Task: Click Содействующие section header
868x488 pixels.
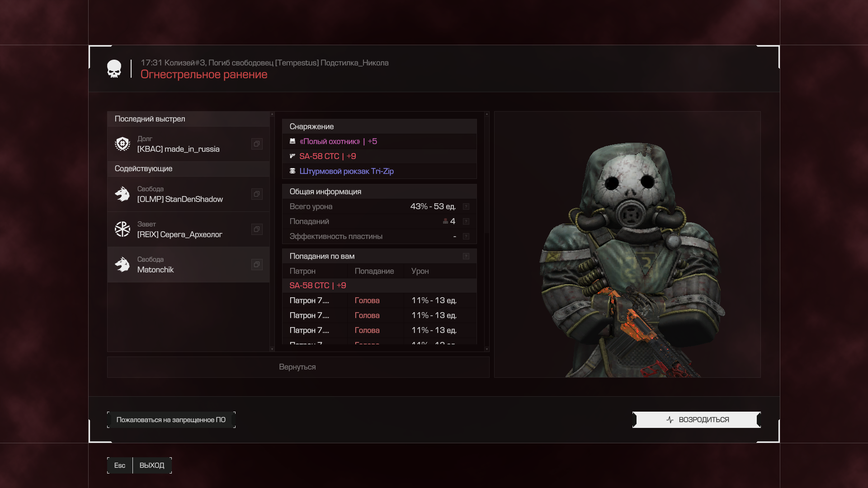Action: click(x=189, y=169)
